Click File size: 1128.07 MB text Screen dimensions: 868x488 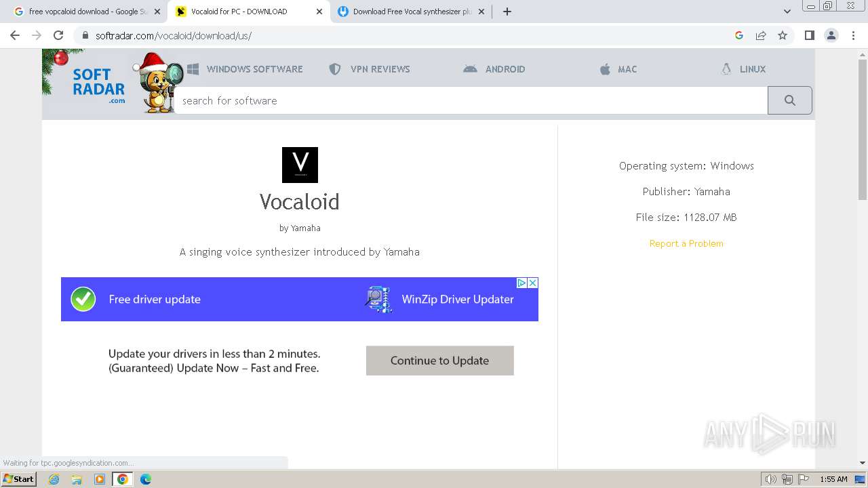click(686, 217)
